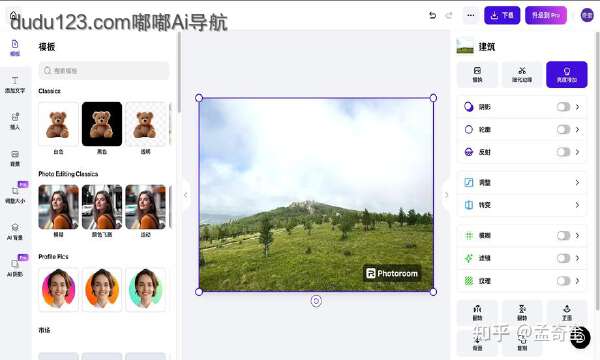The image size is (600, 360).
Task: Select the 添加文字 add text tool
Action: (15, 85)
